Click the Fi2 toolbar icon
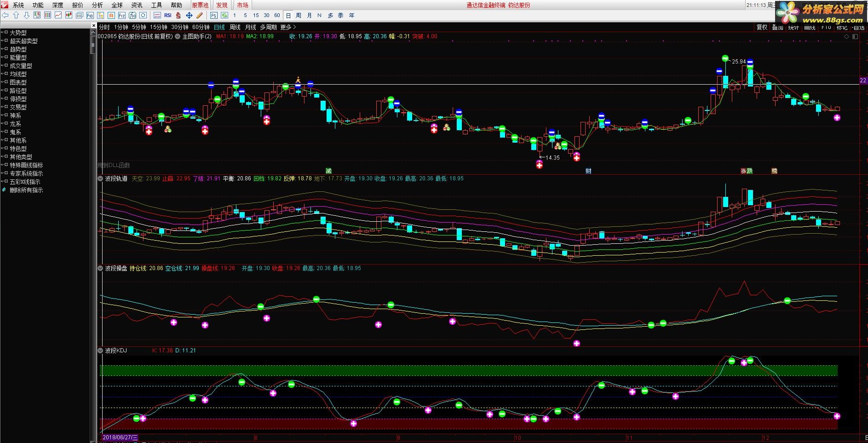The width and height of the screenshot is (868, 443). pos(122,15)
